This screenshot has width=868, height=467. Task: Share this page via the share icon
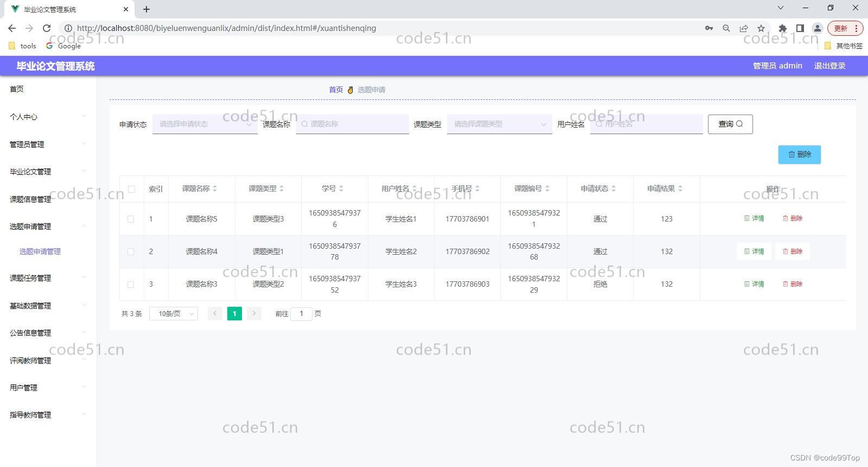click(x=744, y=28)
